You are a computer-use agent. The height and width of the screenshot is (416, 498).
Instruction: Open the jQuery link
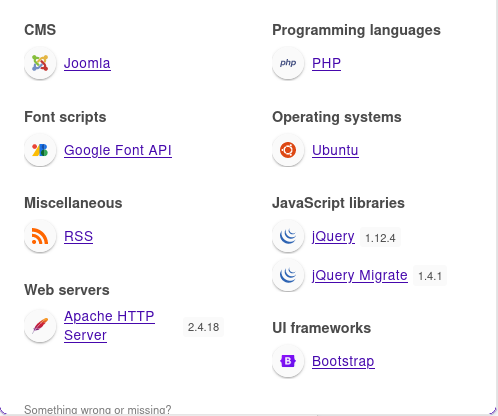click(333, 237)
